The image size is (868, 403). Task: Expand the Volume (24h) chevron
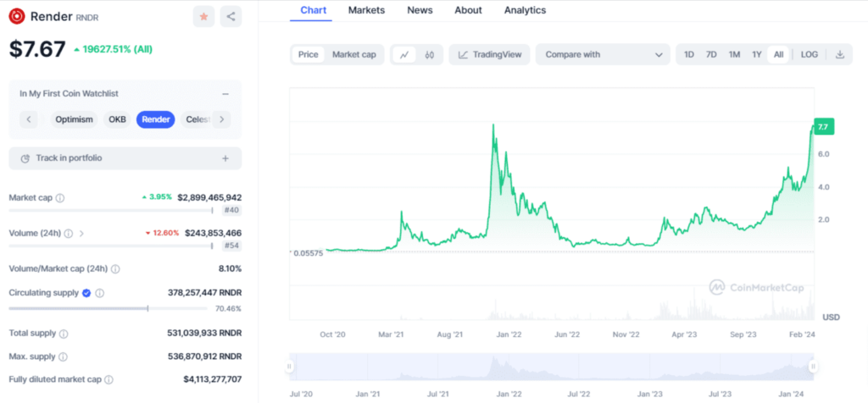[81, 233]
